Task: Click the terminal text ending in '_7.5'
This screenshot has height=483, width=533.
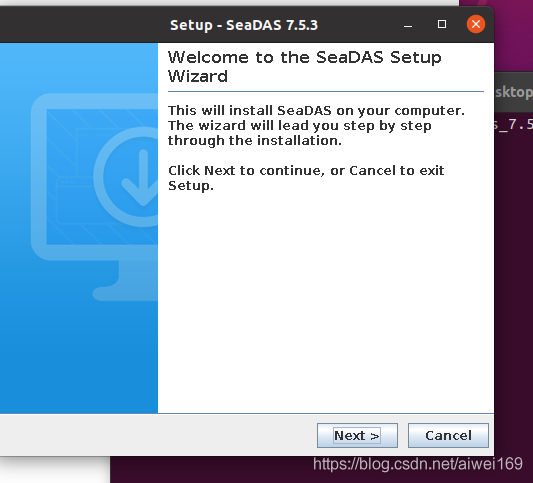Action: [514, 125]
